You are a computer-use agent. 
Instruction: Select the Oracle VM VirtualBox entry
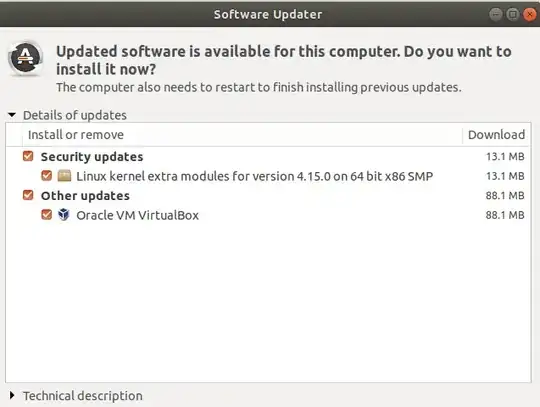(268, 215)
